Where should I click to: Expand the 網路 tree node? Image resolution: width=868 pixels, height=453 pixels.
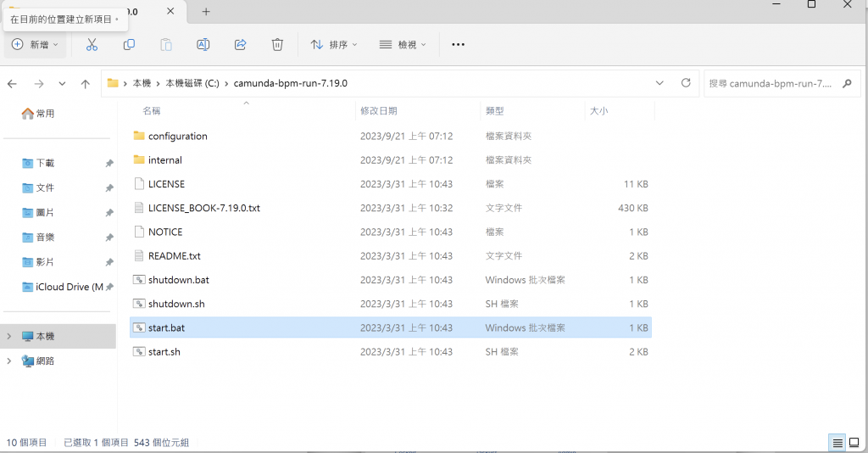[8, 361]
